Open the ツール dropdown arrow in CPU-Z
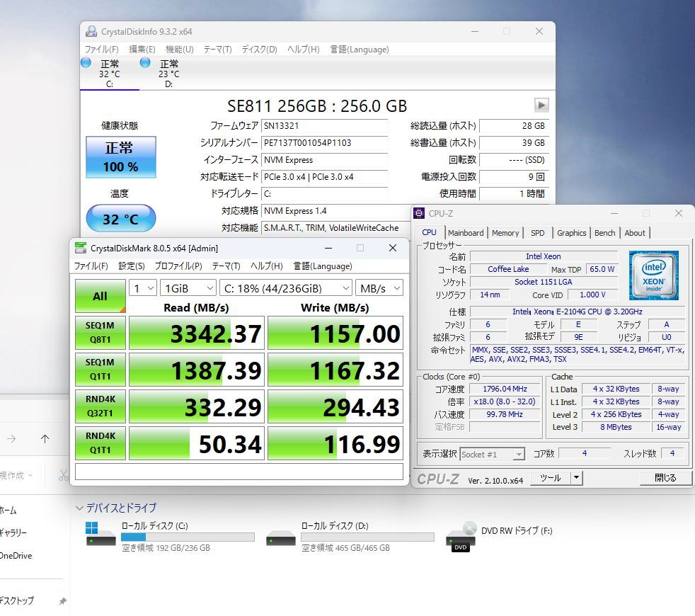 [x=576, y=478]
